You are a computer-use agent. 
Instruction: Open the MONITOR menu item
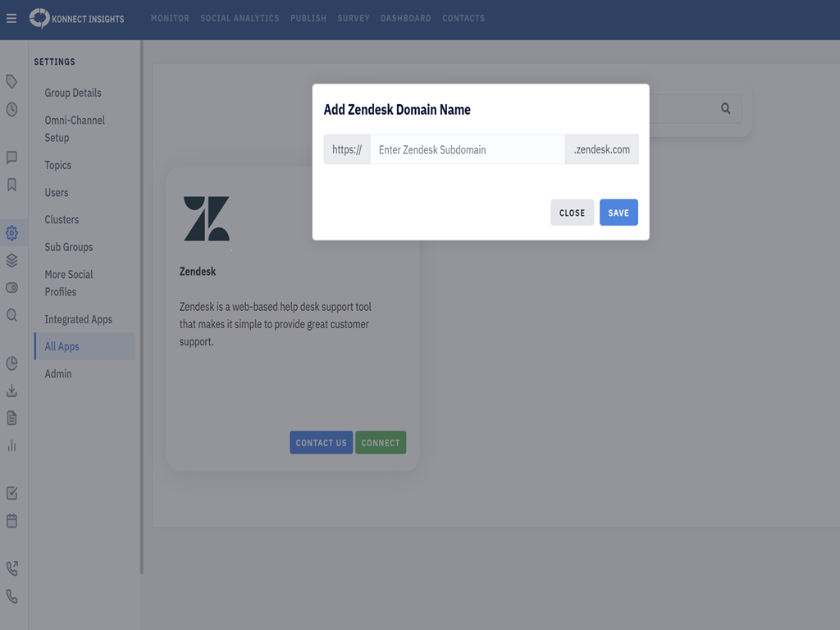[169, 18]
